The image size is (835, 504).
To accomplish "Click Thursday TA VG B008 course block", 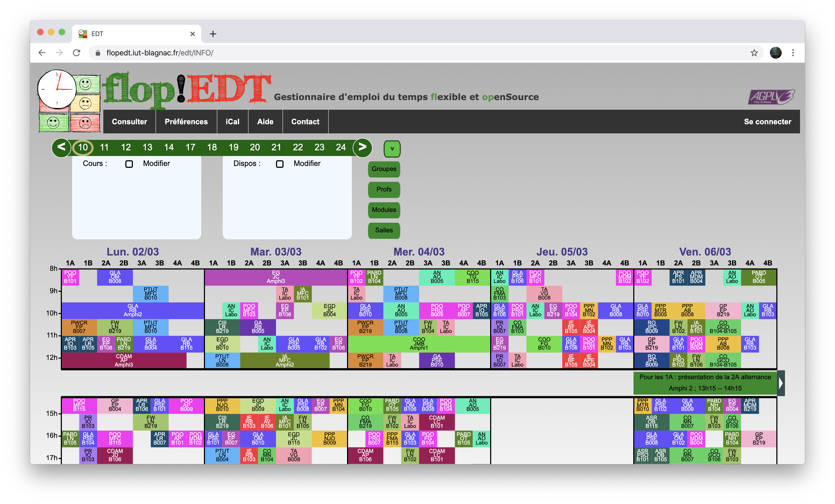I will (544, 294).
